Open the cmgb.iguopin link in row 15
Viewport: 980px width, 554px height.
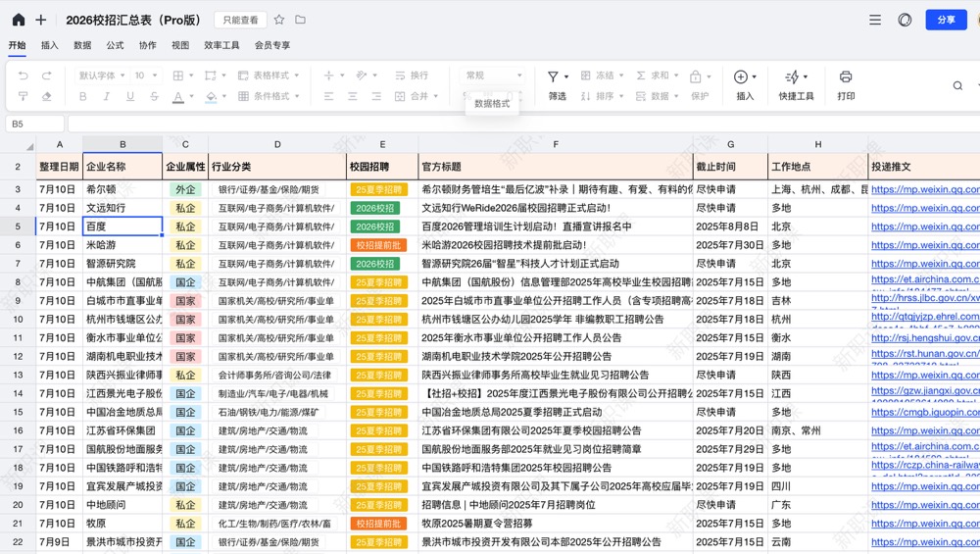click(925, 412)
